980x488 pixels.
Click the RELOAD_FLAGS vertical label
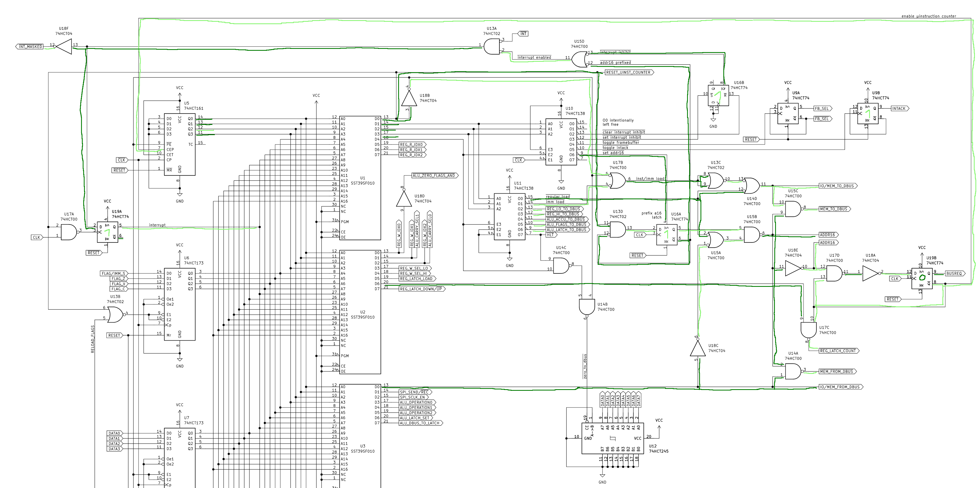click(92, 339)
